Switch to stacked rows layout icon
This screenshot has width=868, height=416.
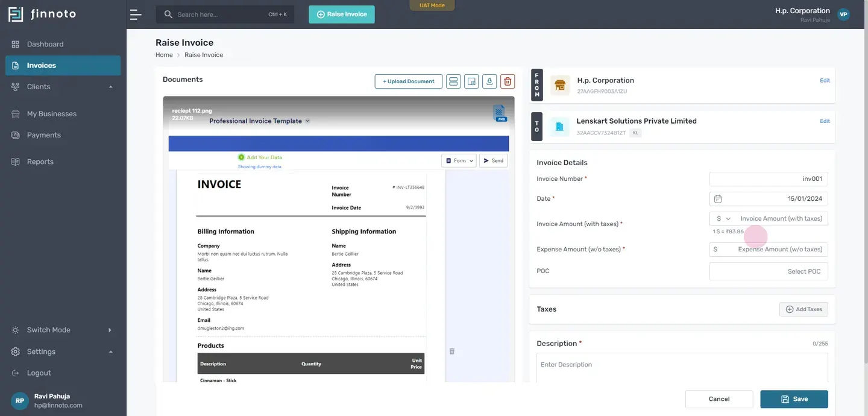[x=453, y=81]
